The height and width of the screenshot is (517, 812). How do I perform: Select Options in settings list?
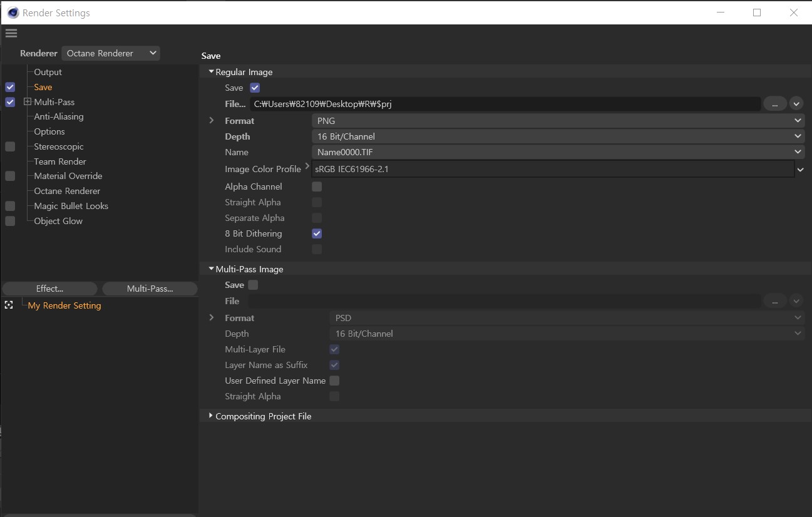pos(49,131)
